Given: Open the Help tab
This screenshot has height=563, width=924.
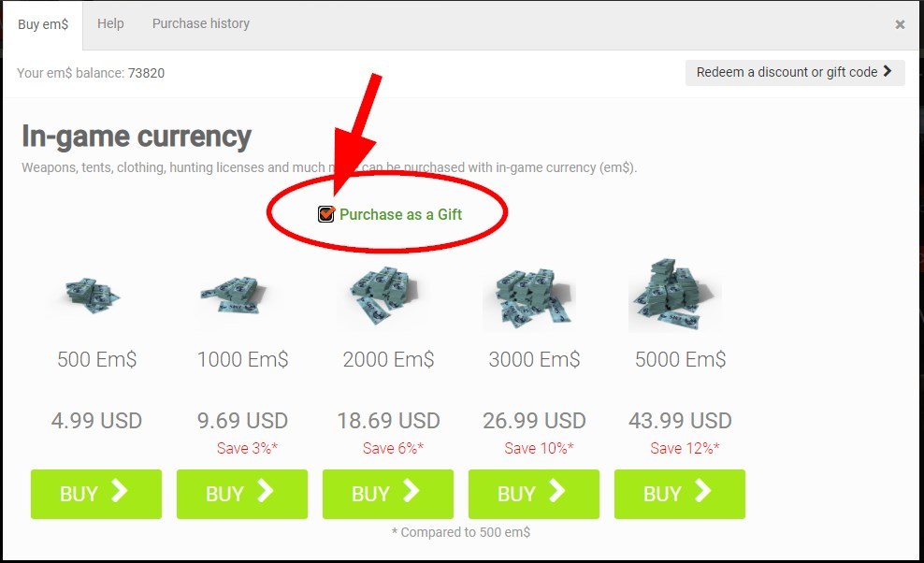Looking at the screenshot, I should pyautogui.click(x=110, y=23).
